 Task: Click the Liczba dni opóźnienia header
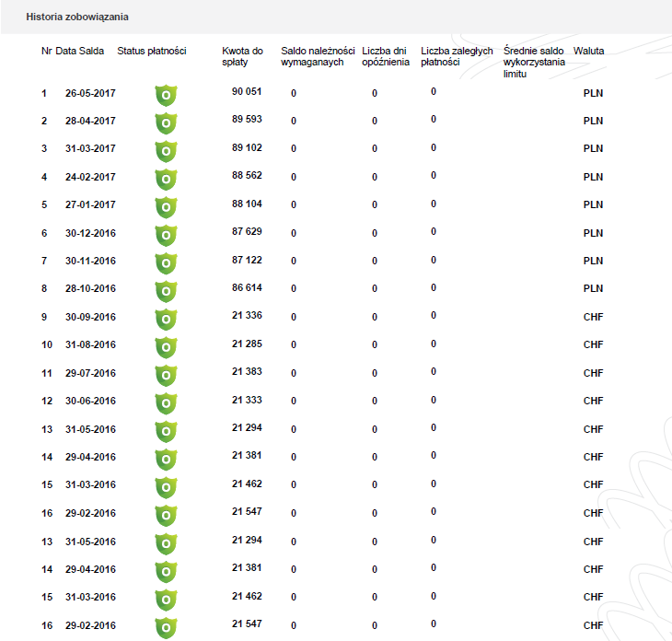(x=386, y=56)
